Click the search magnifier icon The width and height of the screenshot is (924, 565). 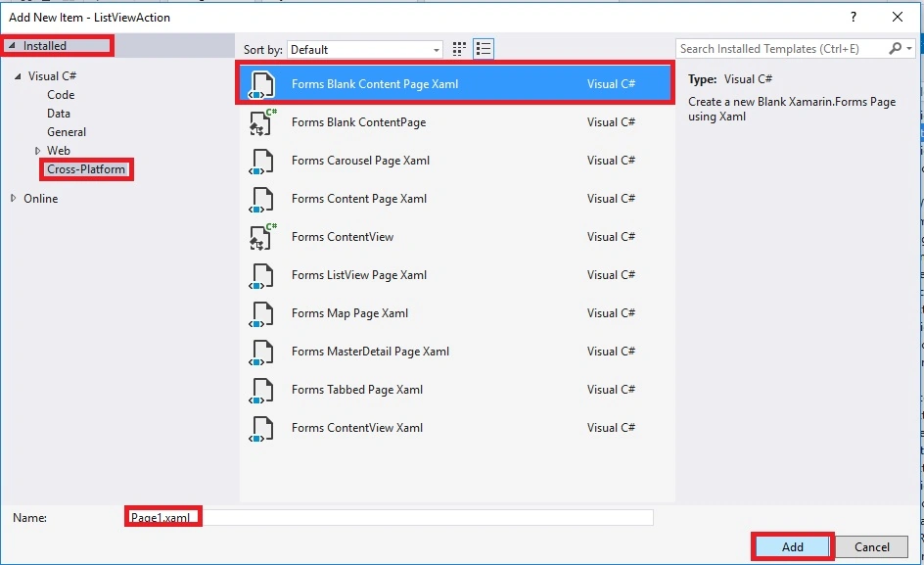click(895, 48)
